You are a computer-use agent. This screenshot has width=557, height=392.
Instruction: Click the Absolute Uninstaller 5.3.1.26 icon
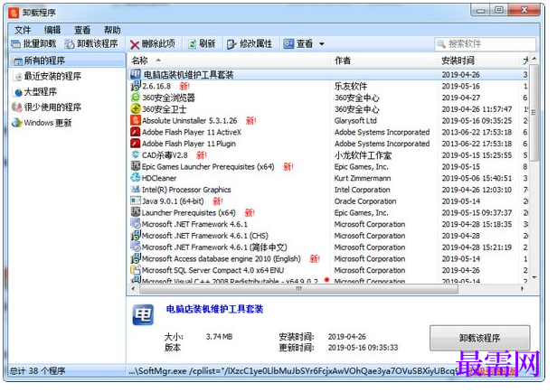coord(136,120)
